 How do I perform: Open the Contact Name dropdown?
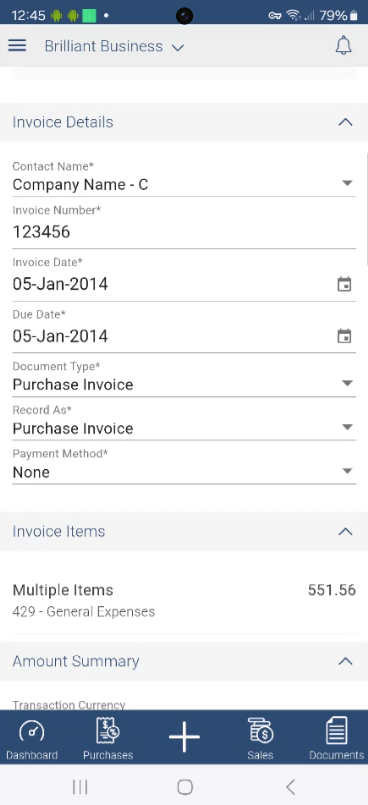[x=184, y=179]
